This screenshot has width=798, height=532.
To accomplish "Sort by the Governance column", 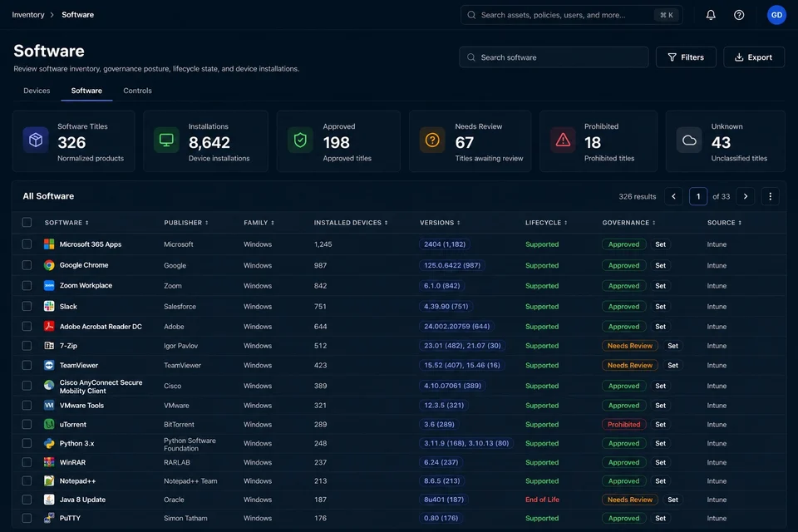I will [x=628, y=223].
